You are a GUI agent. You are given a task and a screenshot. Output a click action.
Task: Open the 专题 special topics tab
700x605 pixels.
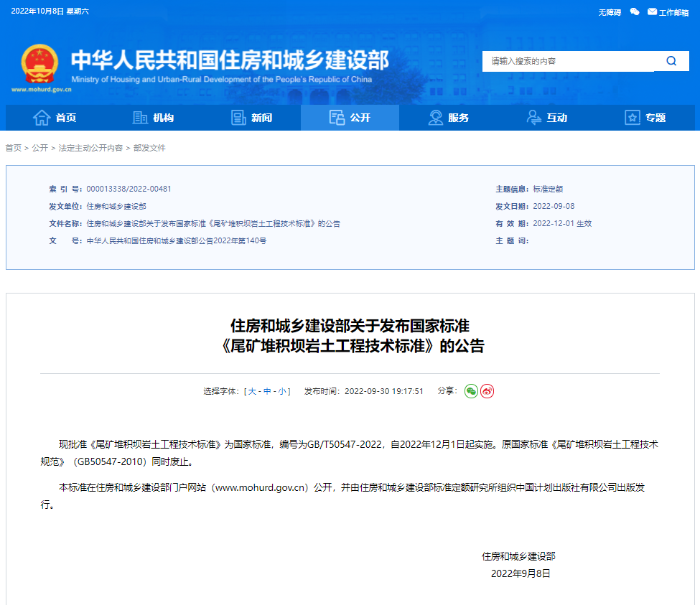645,118
